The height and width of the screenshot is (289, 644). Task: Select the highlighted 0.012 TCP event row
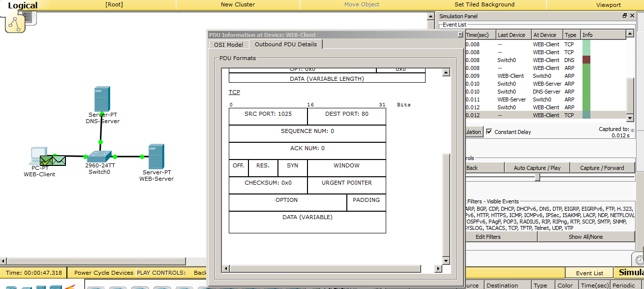pyautogui.click(x=545, y=115)
